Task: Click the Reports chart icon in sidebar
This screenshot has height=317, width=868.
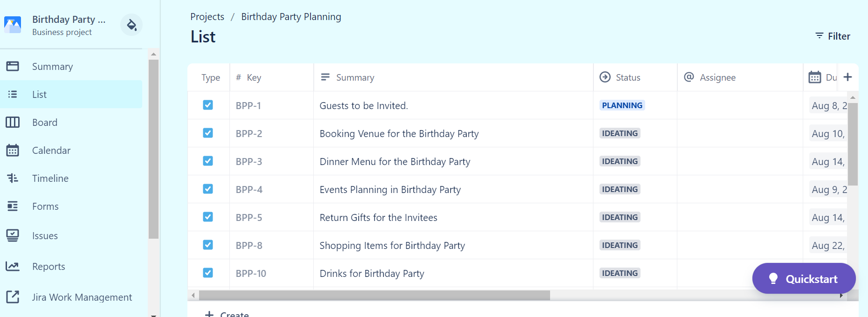Action: pos(13,266)
